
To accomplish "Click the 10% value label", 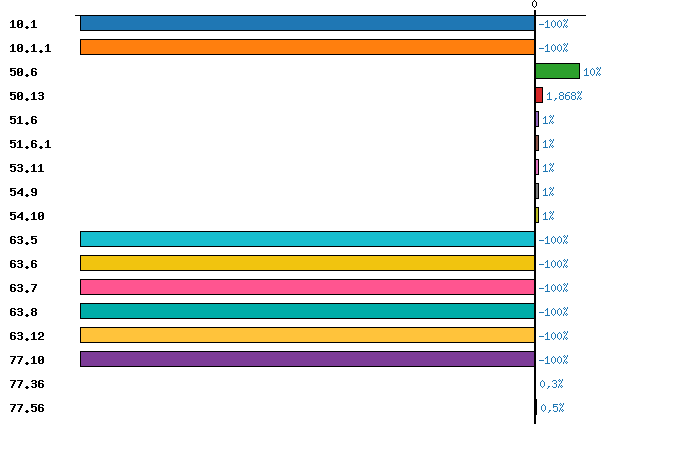I will [592, 72].
